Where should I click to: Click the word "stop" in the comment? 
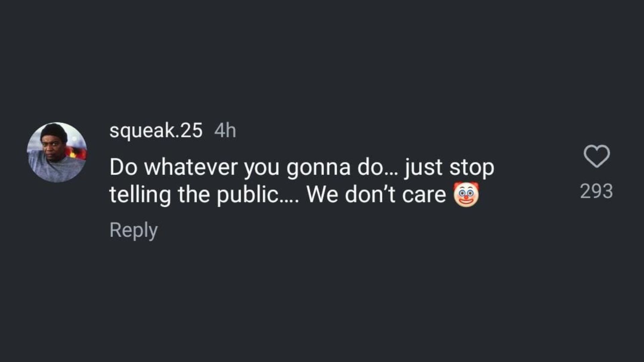tap(472, 168)
